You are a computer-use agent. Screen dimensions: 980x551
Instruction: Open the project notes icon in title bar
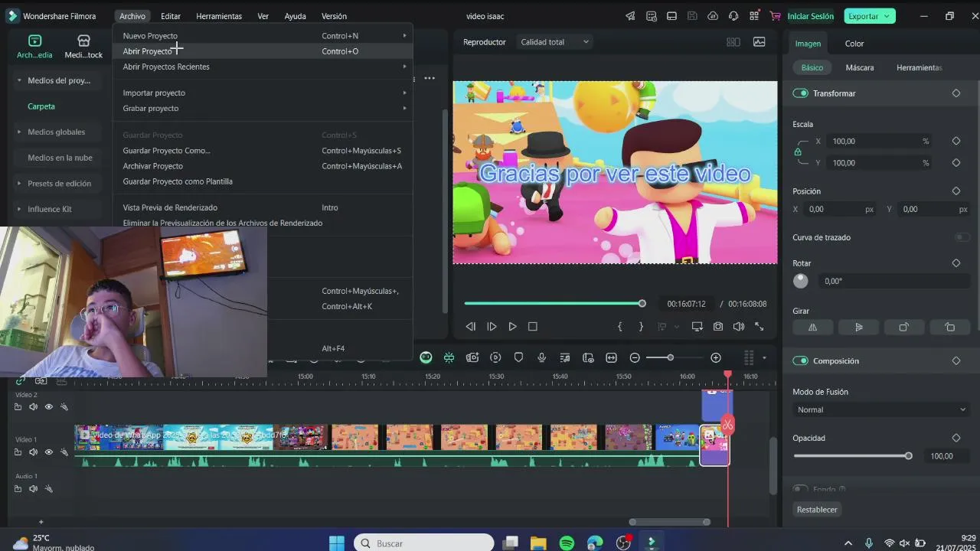click(651, 16)
